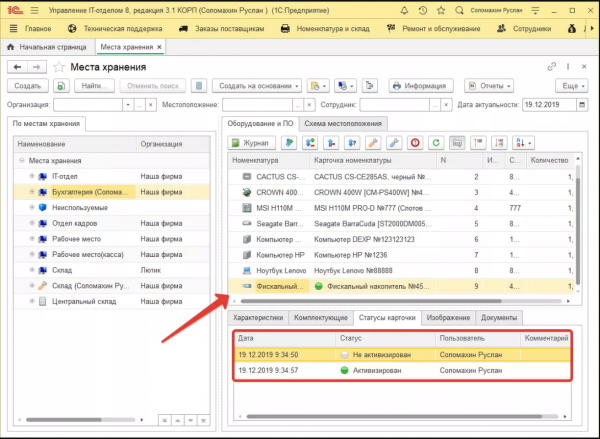Go forward with the right arrow button
The image size is (600, 439).
point(37,67)
